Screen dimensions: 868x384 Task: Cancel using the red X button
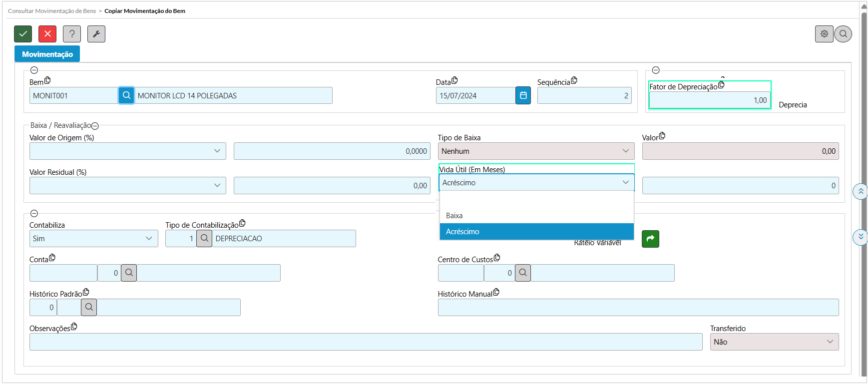coord(47,34)
